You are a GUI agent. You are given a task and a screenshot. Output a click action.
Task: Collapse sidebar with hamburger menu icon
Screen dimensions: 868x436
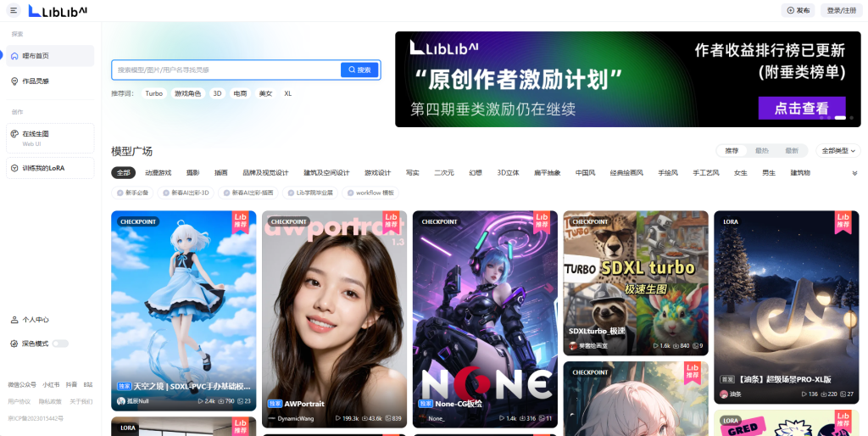click(x=14, y=10)
